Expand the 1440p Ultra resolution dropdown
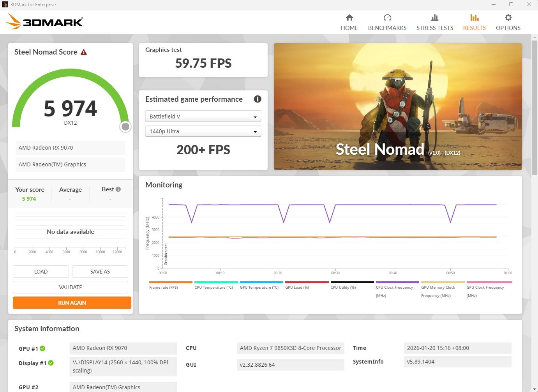Screen dimensions: 538x392 point(203,131)
